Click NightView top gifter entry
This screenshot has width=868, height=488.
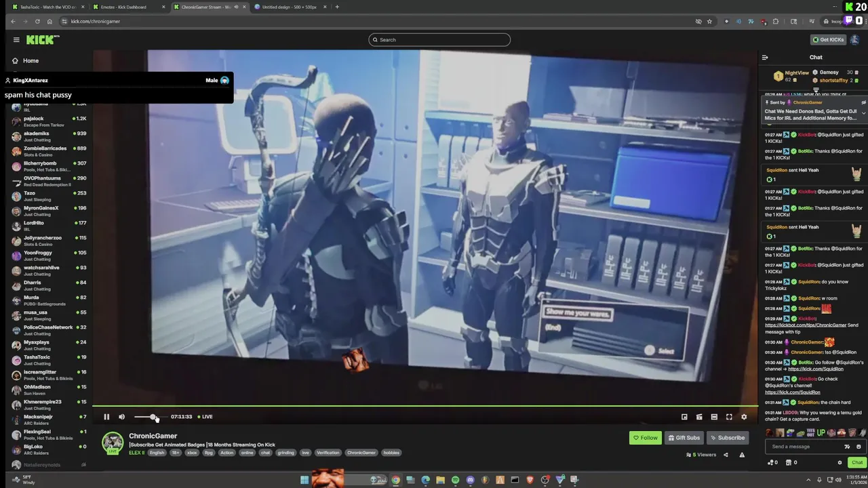tap(792, 76)
